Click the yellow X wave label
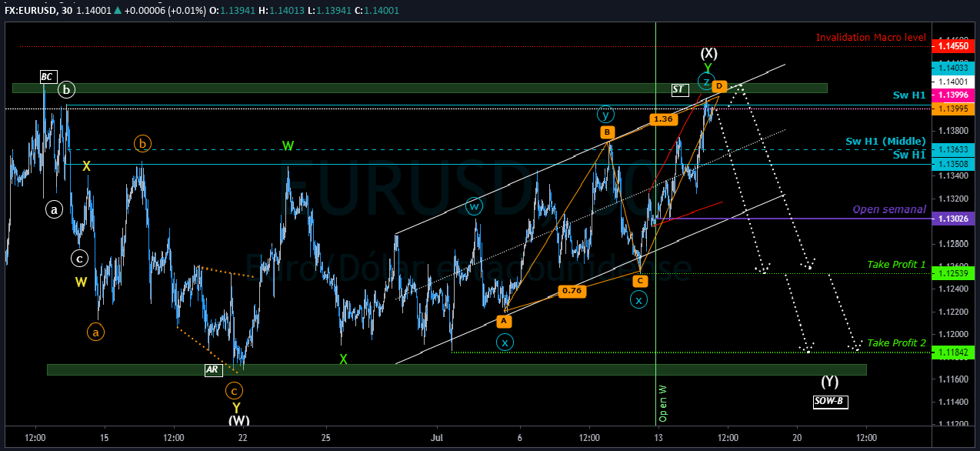 (87, 165)
